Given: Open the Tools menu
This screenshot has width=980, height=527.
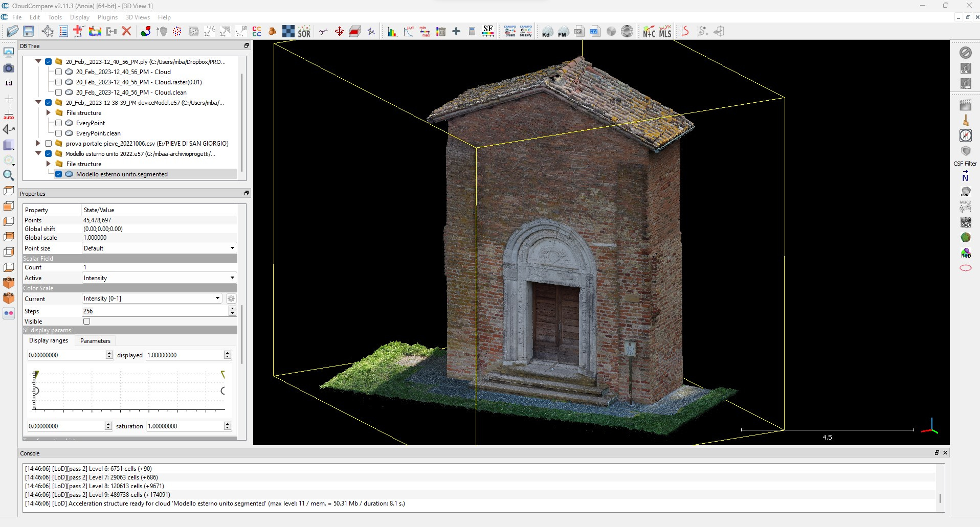Looking at the screenshot, I should tap(55, 17).
